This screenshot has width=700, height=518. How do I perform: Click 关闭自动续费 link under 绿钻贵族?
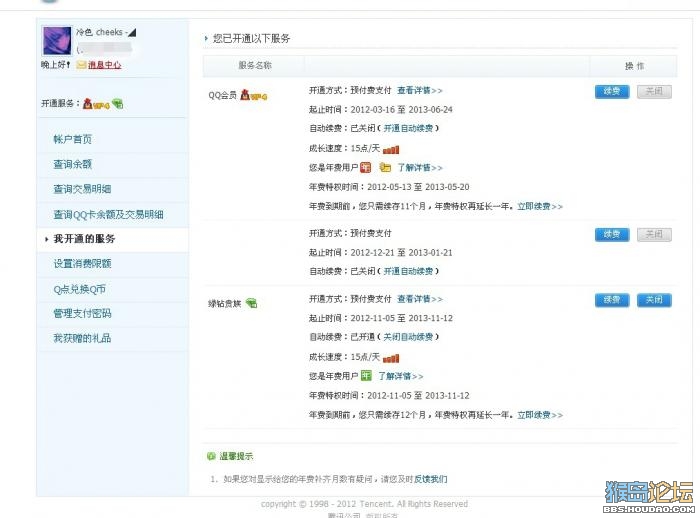click(408, 337)
